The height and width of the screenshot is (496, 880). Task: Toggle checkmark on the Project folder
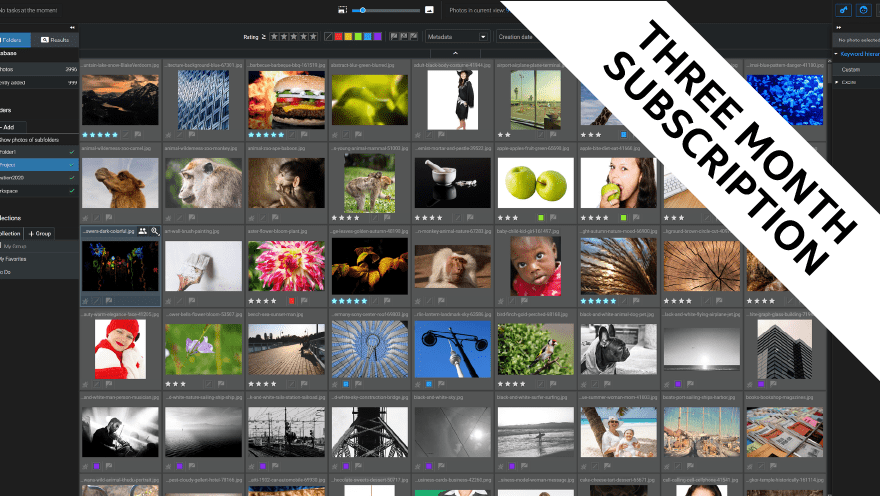[72, 165]
